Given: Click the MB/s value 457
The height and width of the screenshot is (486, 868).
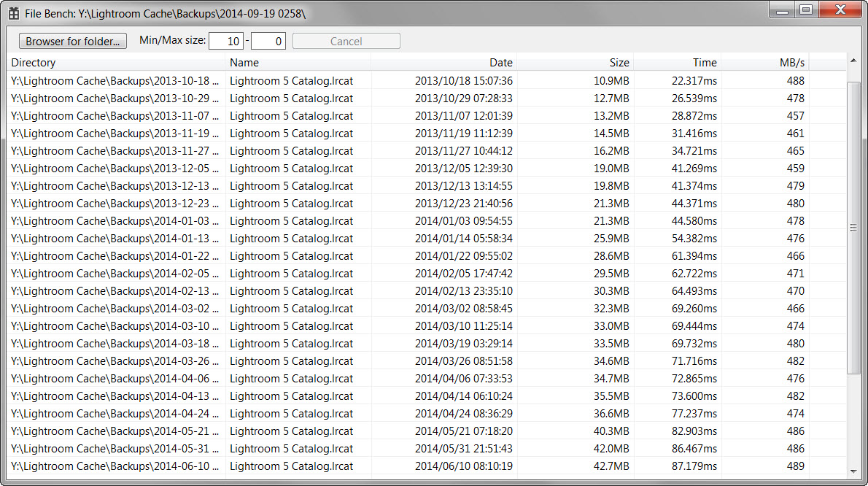Looking at the screenshot, I should [796, 116].
